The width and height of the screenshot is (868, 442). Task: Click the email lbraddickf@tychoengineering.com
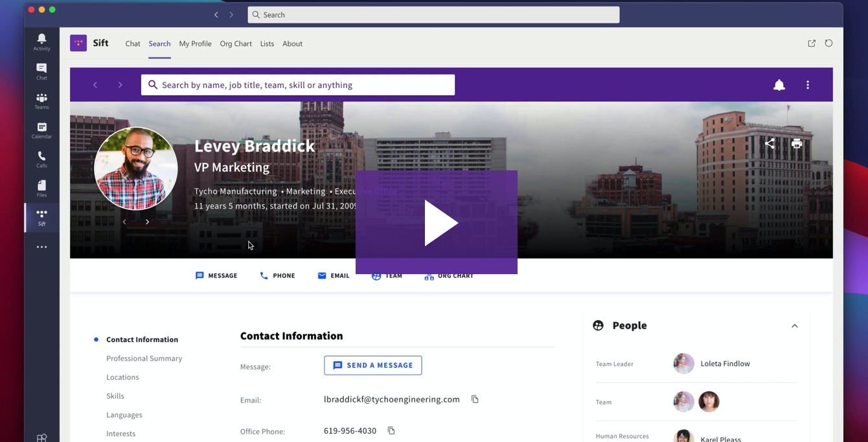coord(392,399)
